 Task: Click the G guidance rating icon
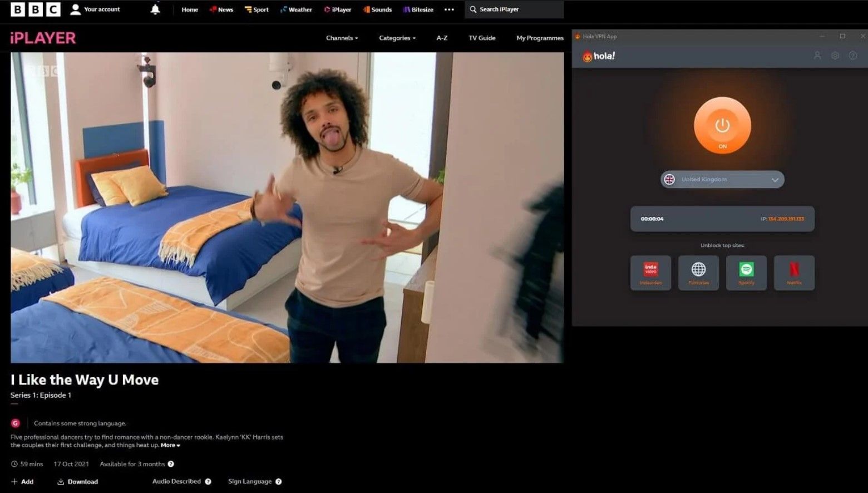point(16,423)
